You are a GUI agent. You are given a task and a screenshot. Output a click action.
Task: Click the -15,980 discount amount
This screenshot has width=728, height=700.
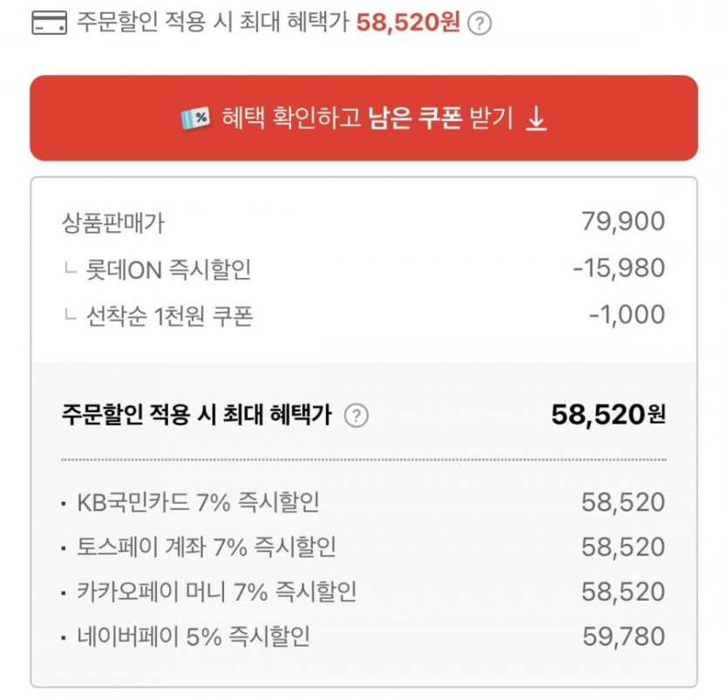point(618,268)
